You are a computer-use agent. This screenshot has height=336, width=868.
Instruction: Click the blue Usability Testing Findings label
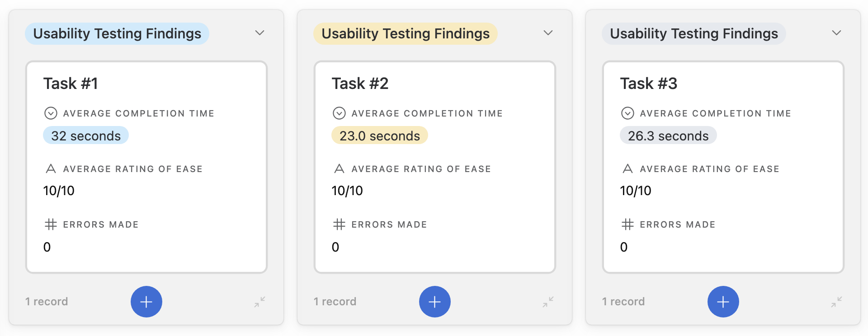pos(117,33)
